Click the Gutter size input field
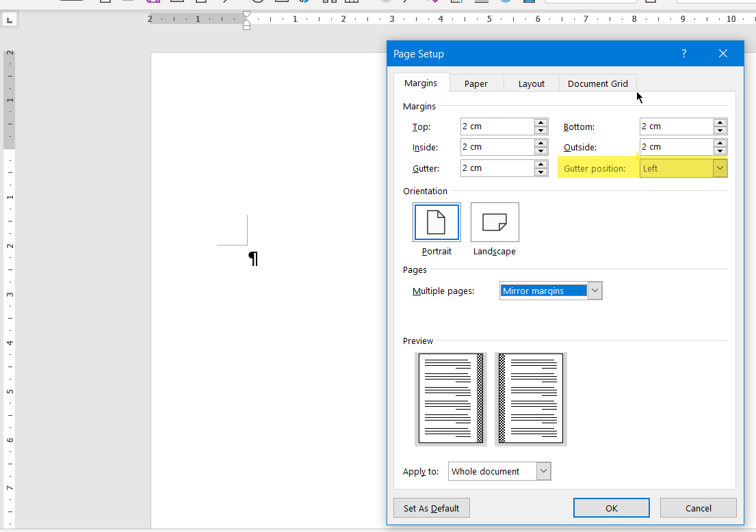 pos(497,168)
